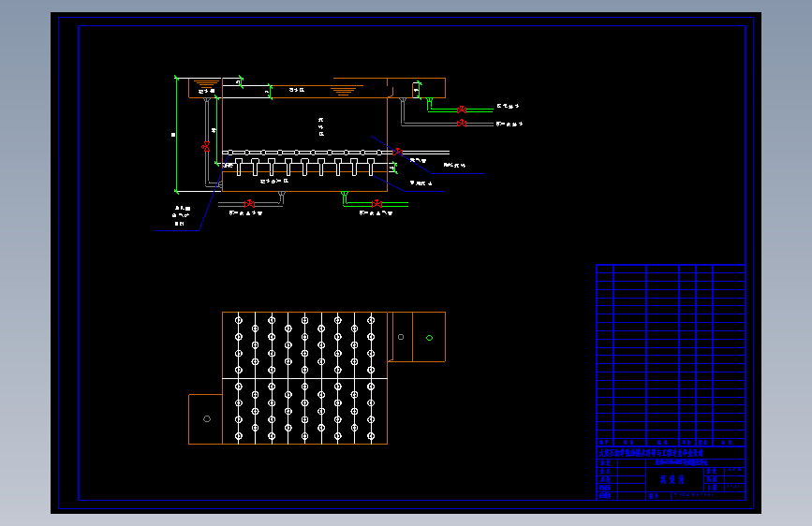Select the tall green overall height dimension line
Viewport: 812px width, 526px height.
point(177,135)
